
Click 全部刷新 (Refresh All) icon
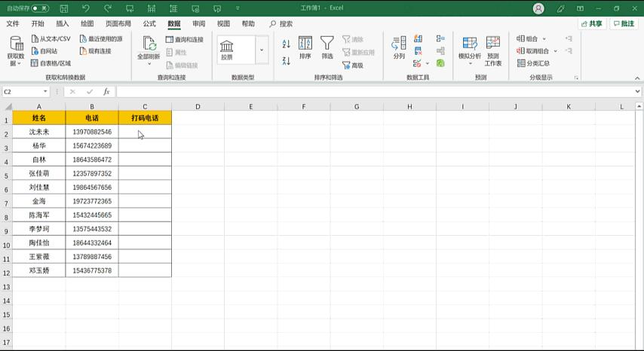click(149, 44)
